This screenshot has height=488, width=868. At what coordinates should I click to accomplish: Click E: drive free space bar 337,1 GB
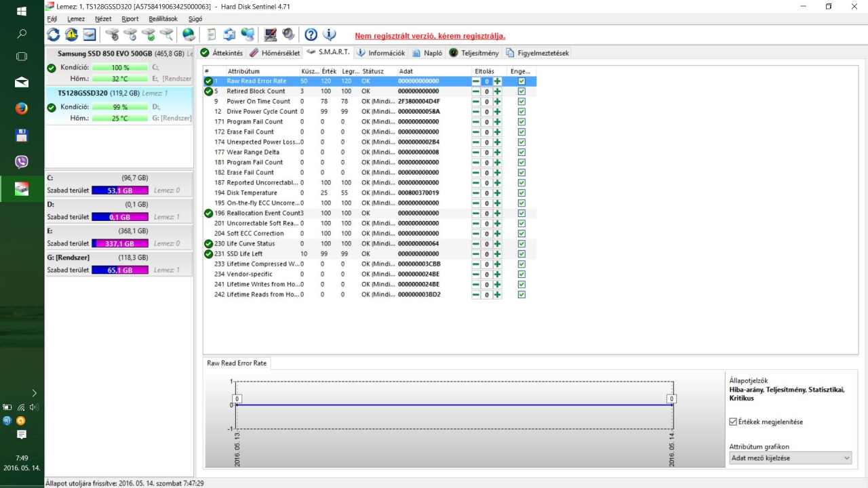pyautogui.click(x=120, y=243)
